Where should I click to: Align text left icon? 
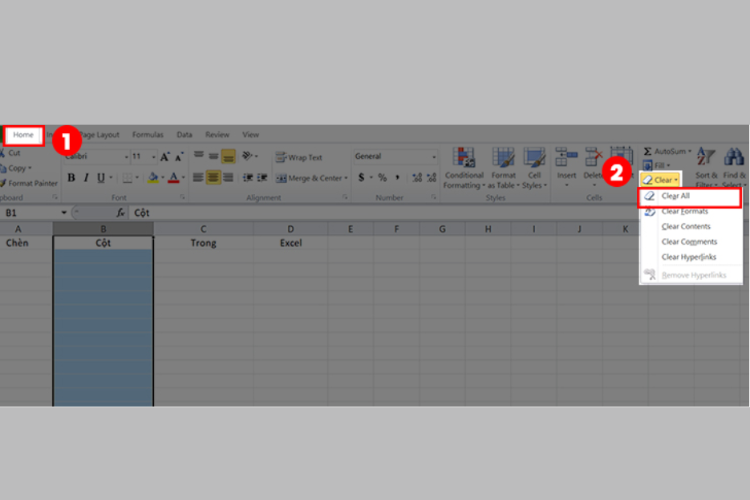point(198,178)
